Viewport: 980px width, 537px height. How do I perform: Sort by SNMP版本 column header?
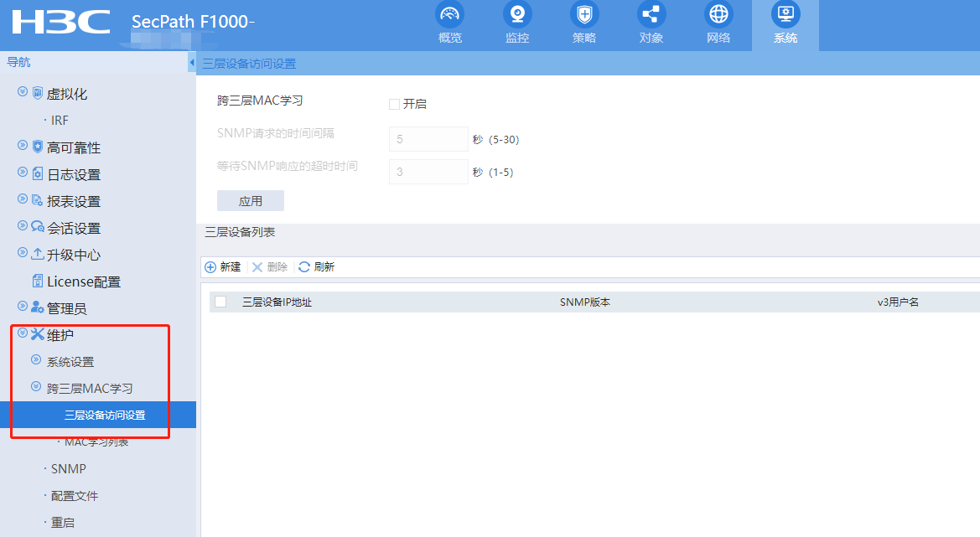(585, 302)
